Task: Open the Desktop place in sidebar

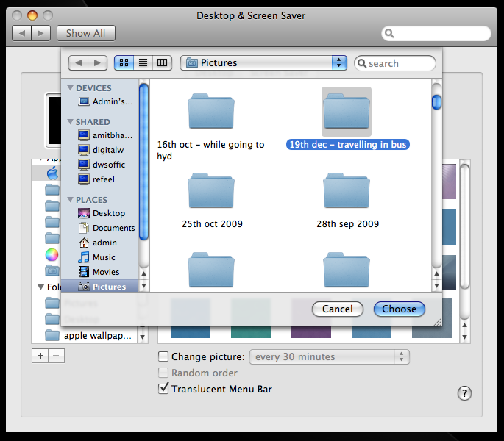Action: pos(107,213)
